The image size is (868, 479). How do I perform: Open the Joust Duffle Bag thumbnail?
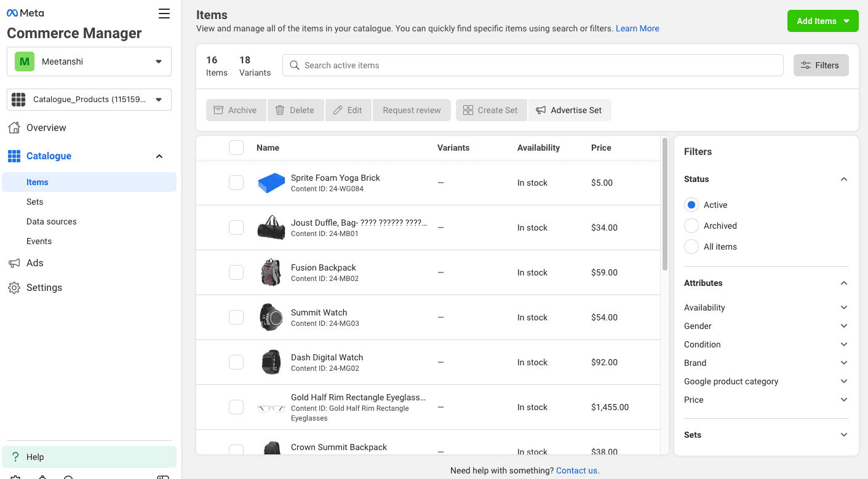(x=271, y=228)
